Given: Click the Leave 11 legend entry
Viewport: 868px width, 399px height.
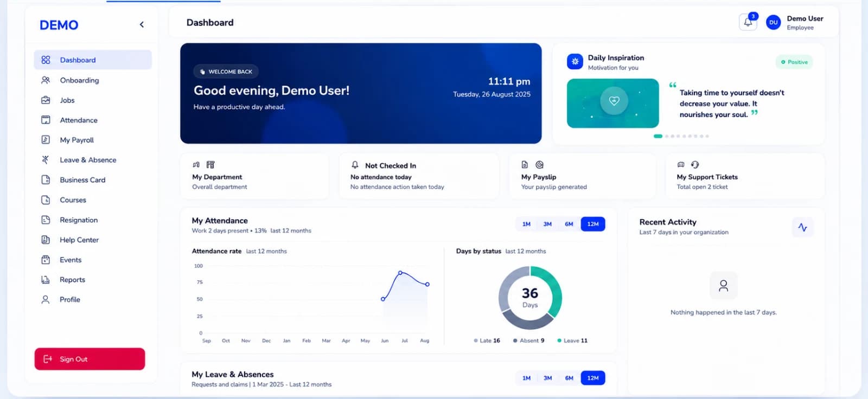Looking at the screenshot, I should (572, 340).
